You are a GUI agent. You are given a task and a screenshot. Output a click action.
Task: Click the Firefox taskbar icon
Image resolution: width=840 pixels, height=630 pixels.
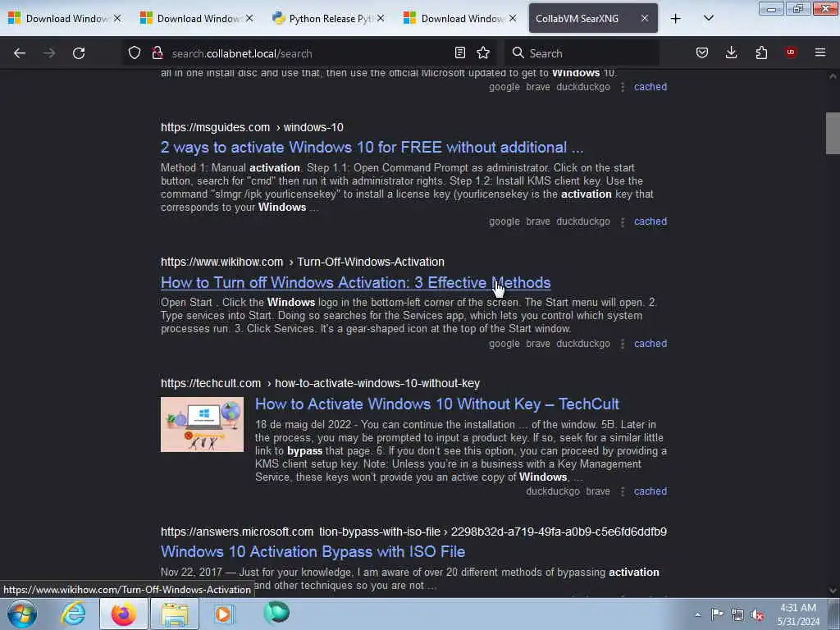point(123,614)
